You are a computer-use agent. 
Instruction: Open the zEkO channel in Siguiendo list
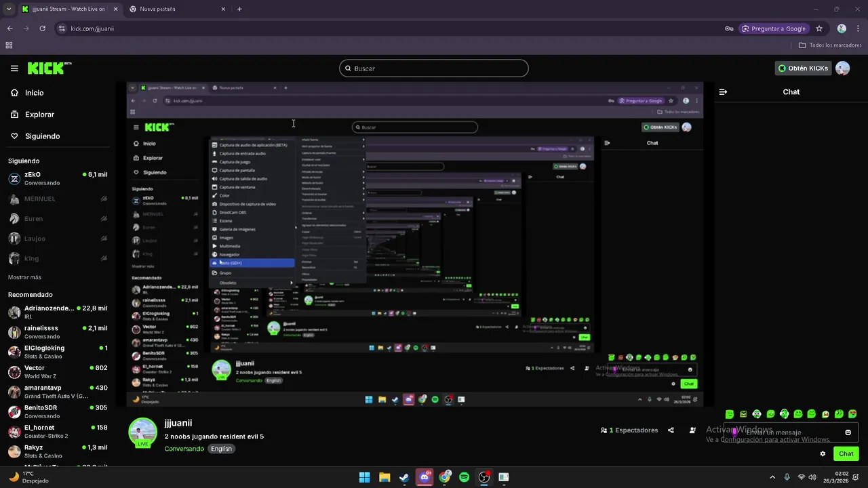(x=58, y=179)
